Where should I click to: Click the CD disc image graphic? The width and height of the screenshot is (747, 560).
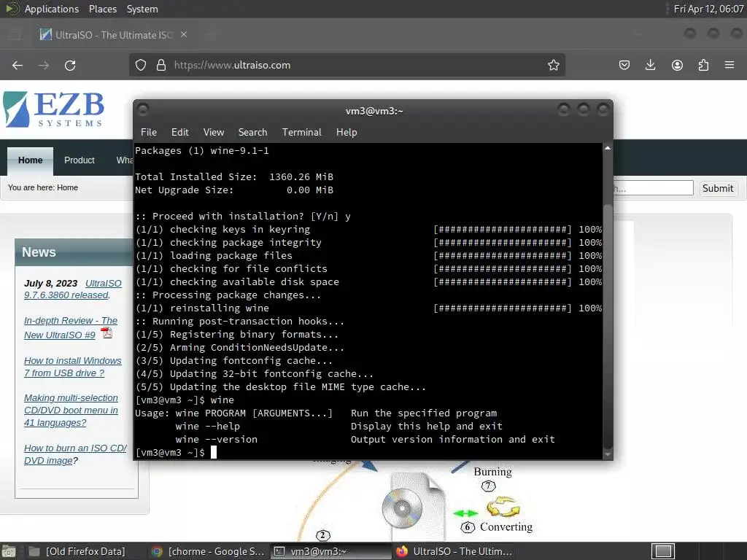coord(402,508)
